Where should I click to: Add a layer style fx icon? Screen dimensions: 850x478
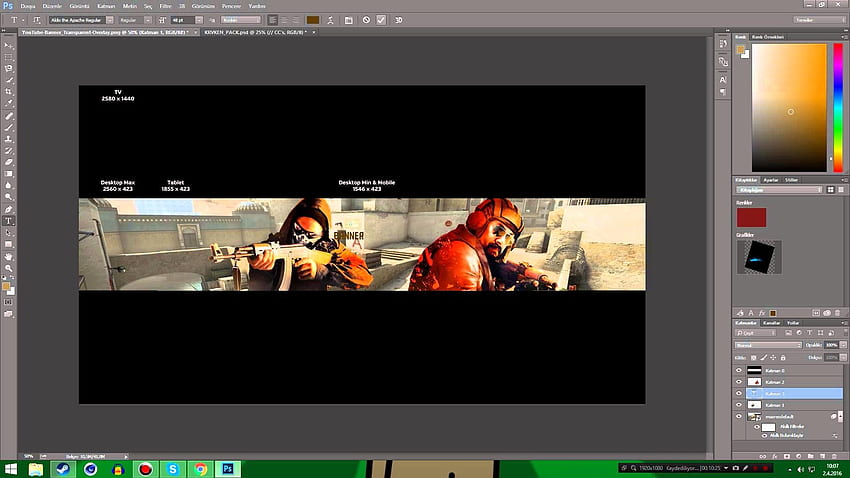775,456
